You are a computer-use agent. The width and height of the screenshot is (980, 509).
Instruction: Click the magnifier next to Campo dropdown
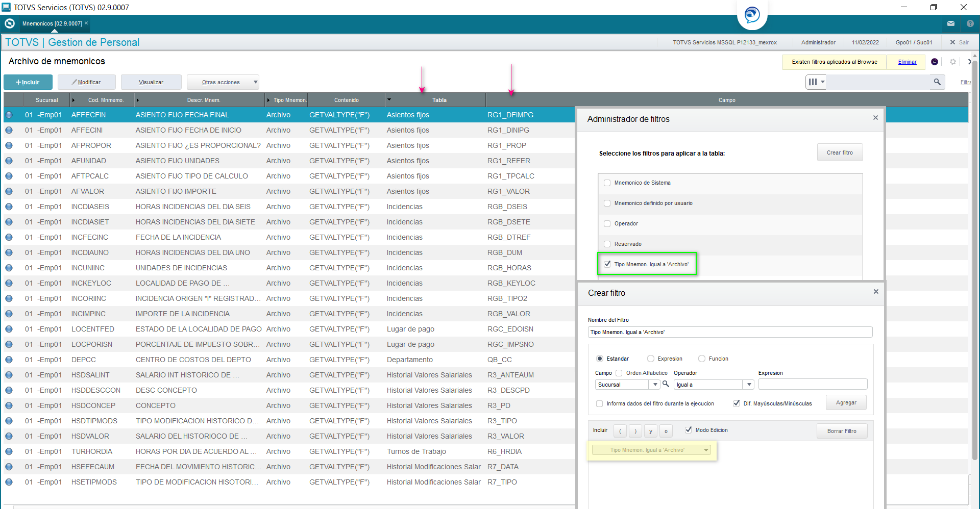[666, 384]
